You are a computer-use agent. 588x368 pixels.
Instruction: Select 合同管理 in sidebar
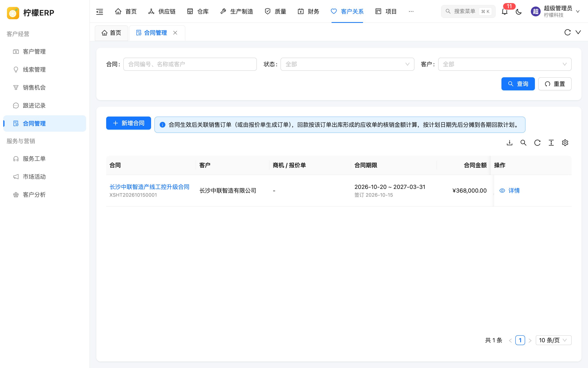tap(45, 124)
